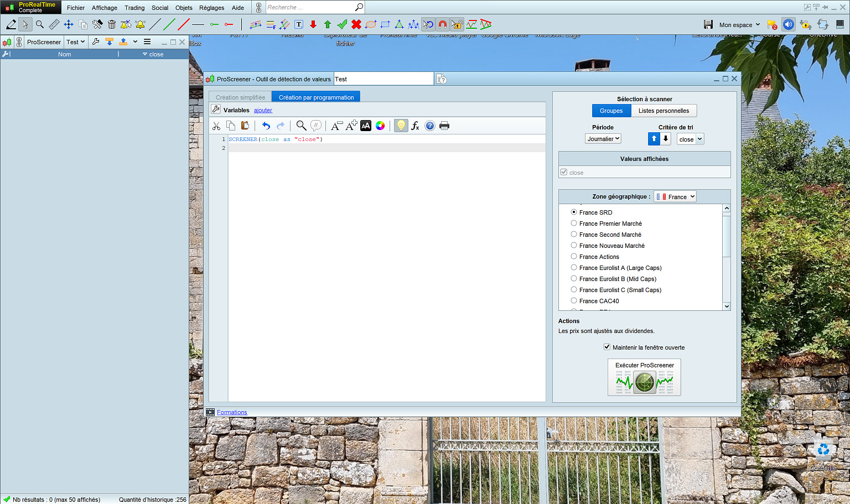
Task: Select ascending sort up-arrow button
Action: pyautogui.click(x=654, y=139)
